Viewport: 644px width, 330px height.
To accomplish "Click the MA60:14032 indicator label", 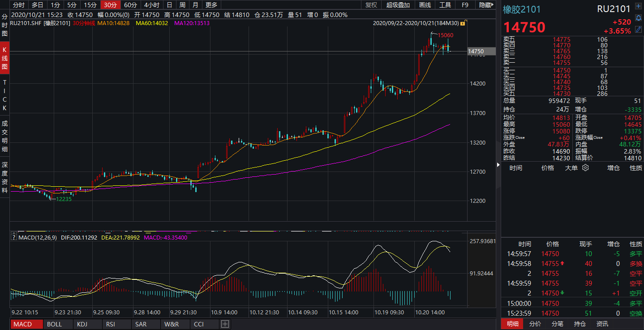I will click(x=151, y=23).
